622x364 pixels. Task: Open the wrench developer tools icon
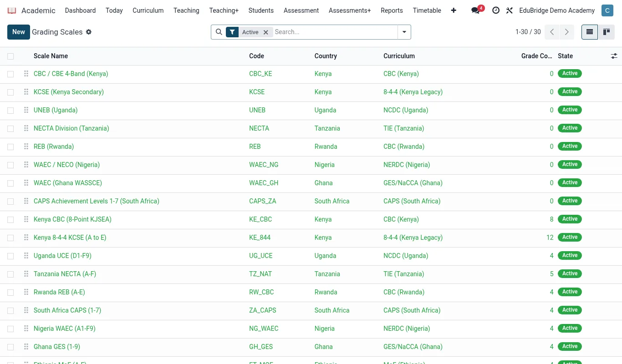pos(510,10)
